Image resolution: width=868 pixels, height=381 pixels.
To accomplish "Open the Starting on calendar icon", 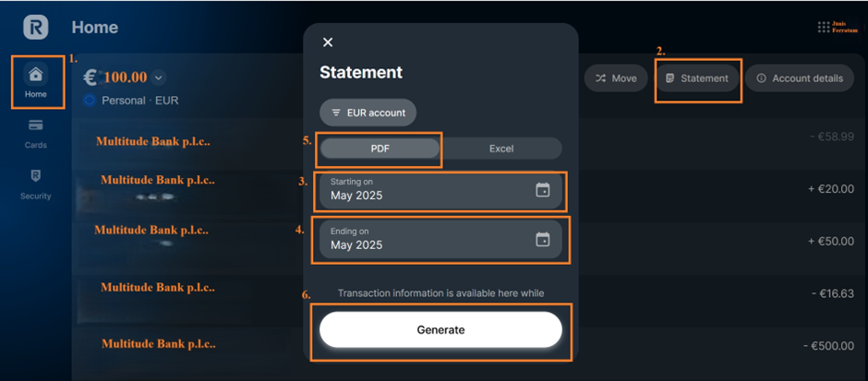I will 543,190.
